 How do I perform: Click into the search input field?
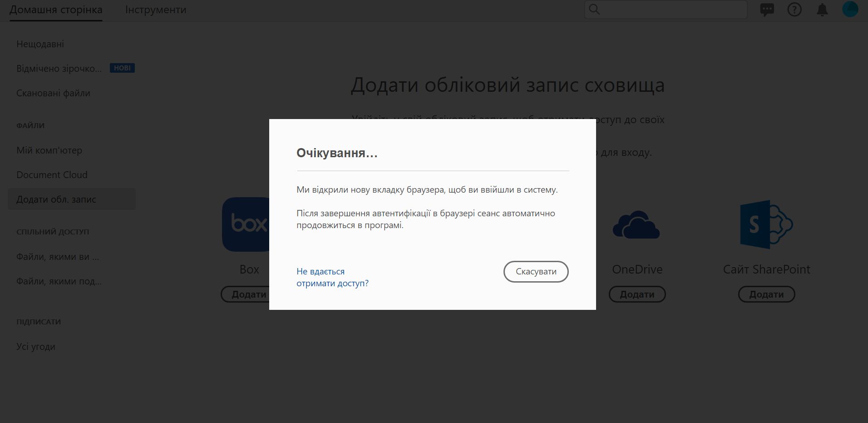pos(666,10)
